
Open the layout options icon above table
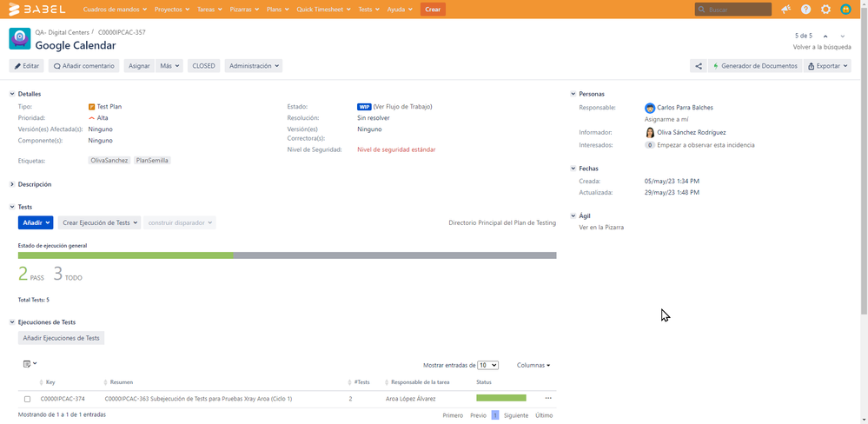click(x=30, y=364)
